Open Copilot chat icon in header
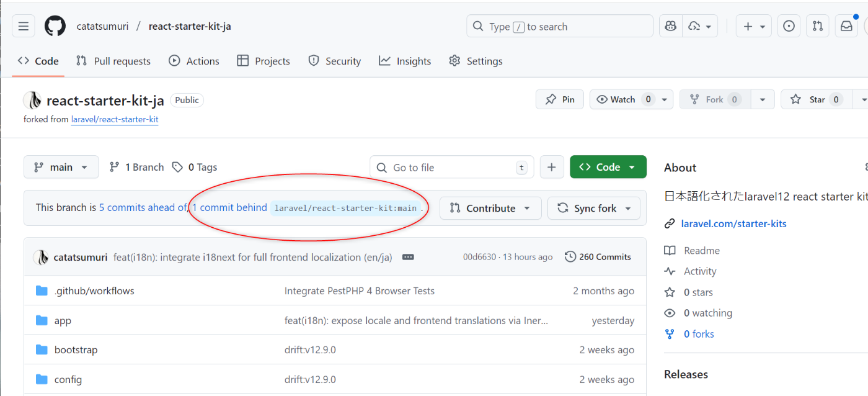The height and width of the screenshot is (396, 868). point(670,26)
